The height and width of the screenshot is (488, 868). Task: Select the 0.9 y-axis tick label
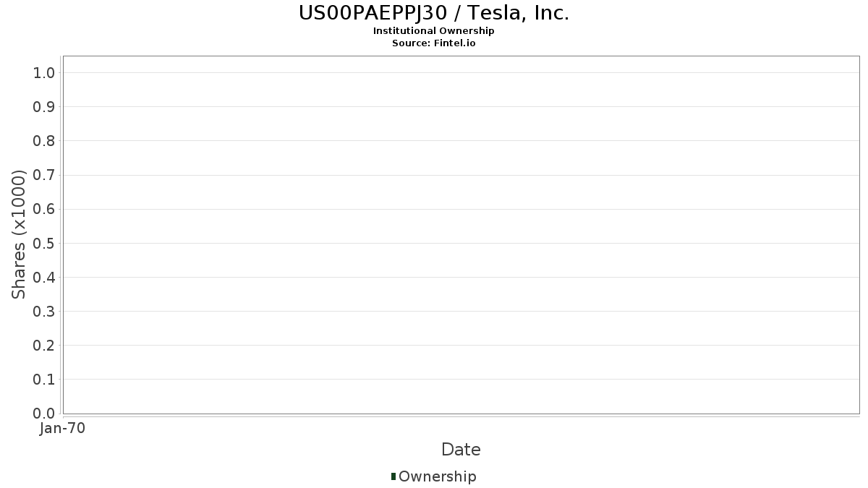pos(44,107)
